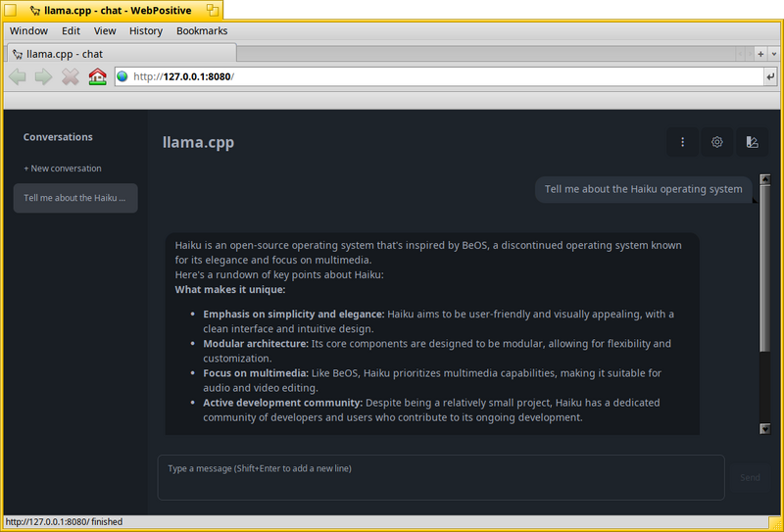Open the 'Tell me about the Haiku' conversation
The height and width of the screenshot is (532, 784).
coord(75,198)
